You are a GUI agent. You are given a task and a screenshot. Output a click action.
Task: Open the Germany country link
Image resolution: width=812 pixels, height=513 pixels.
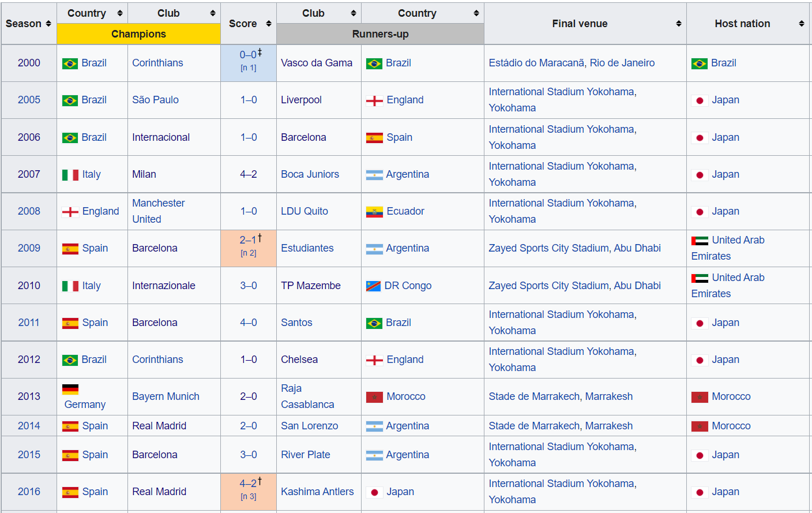click(85, 405)
